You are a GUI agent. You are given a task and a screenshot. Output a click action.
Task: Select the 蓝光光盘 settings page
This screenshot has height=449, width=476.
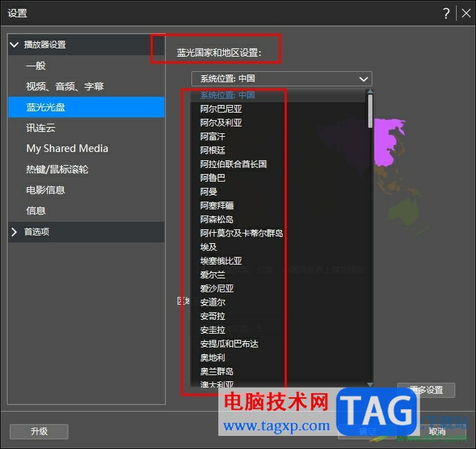coord(86,107)
